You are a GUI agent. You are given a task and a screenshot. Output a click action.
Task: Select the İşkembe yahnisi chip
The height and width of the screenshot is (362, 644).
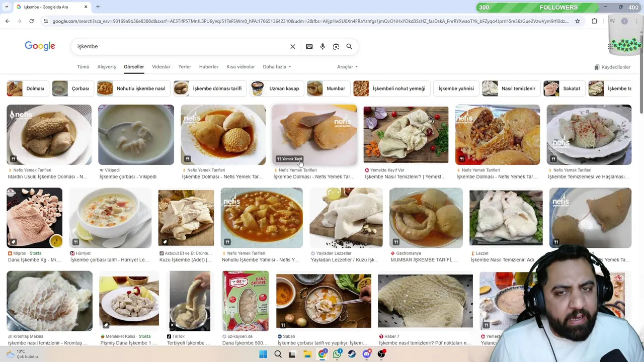(456, 88)
